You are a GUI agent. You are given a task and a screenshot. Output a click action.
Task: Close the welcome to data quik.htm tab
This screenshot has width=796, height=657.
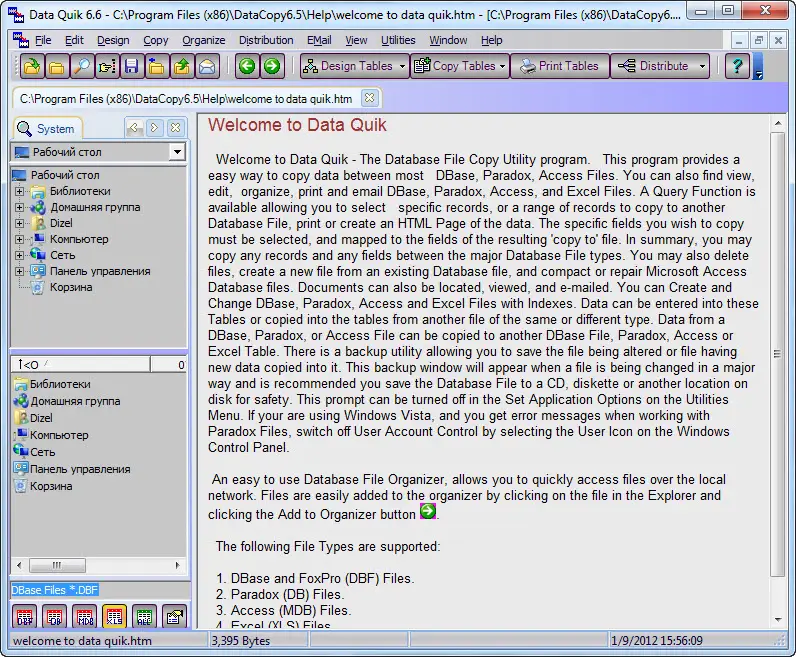tap(370, 97)
